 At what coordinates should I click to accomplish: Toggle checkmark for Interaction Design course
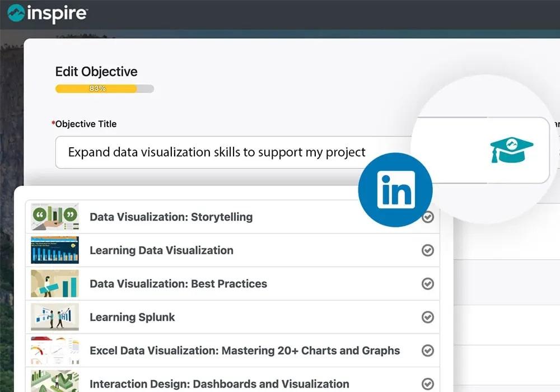428,384
